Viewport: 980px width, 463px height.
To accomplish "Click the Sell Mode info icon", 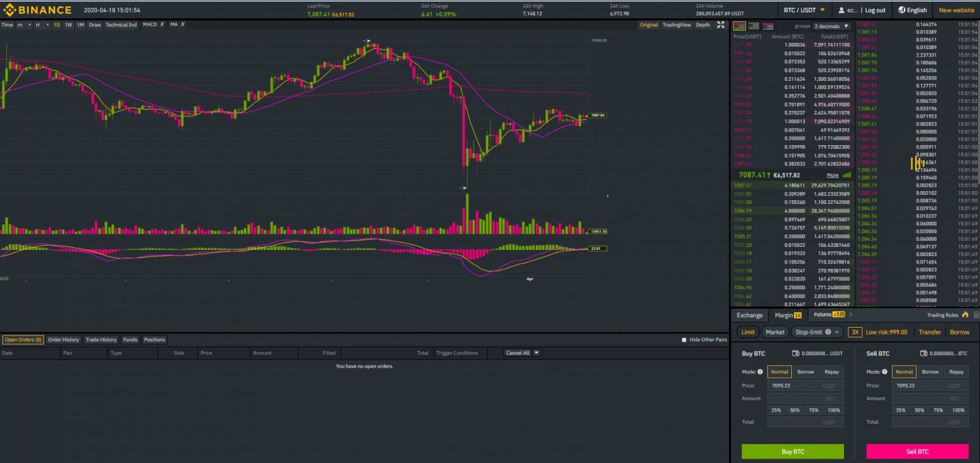I will pyautogui.click(x=885, y=372).
